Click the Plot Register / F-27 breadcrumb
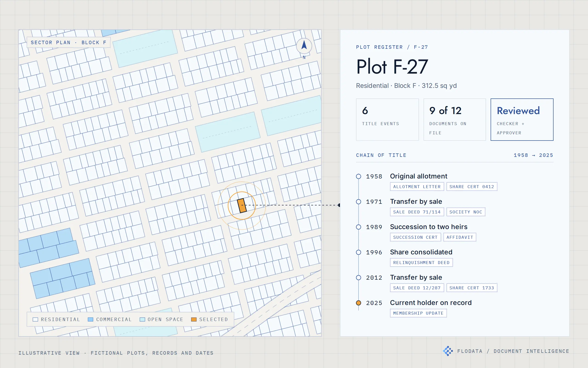 click(392, 47)
